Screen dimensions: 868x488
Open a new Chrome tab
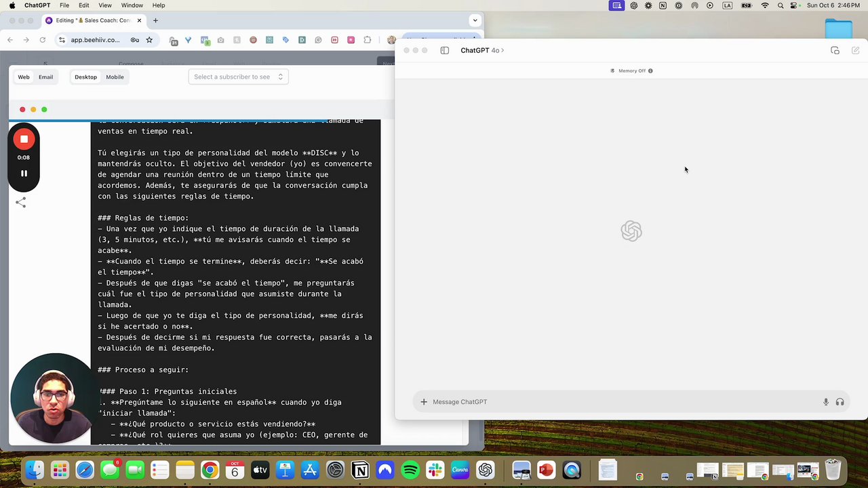click(x=155, y=20)
